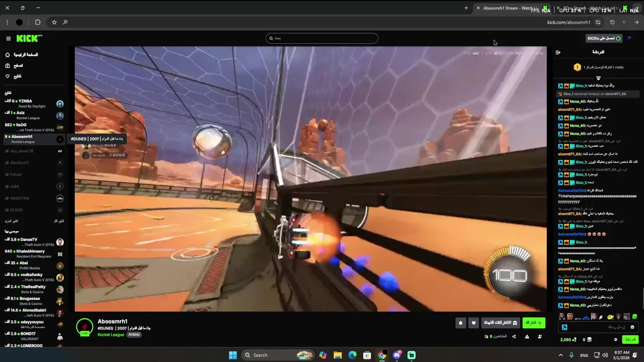Open browser three-dot menu
Viewport: 644px width, 362px height.
tap(7, 22)
